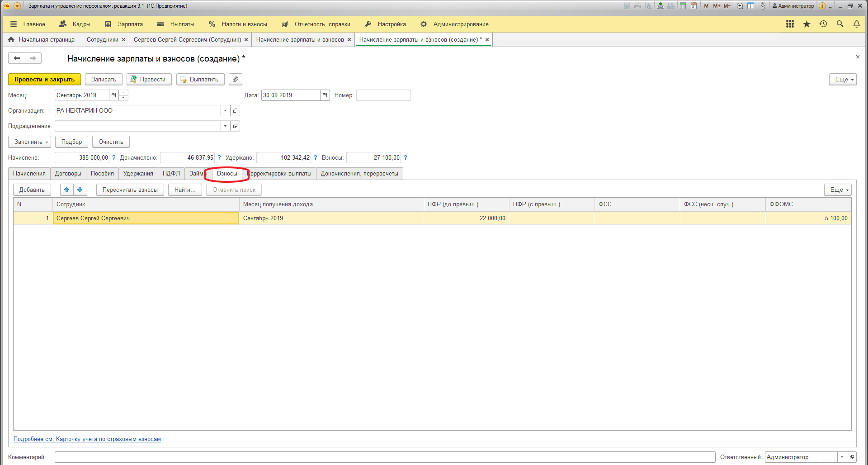Click the zoom scale magnifier icon
The width and height of the screenshot is (868, 465).
point(740,6)
